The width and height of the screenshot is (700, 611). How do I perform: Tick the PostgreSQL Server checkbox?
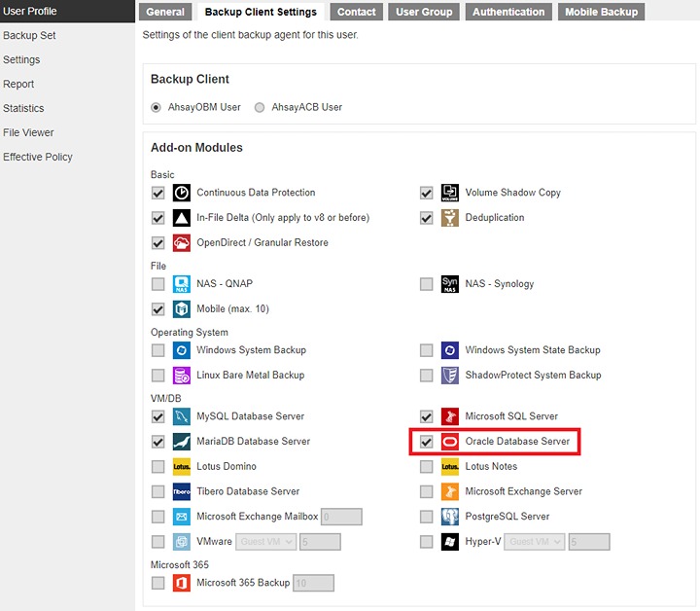point(427,517)
